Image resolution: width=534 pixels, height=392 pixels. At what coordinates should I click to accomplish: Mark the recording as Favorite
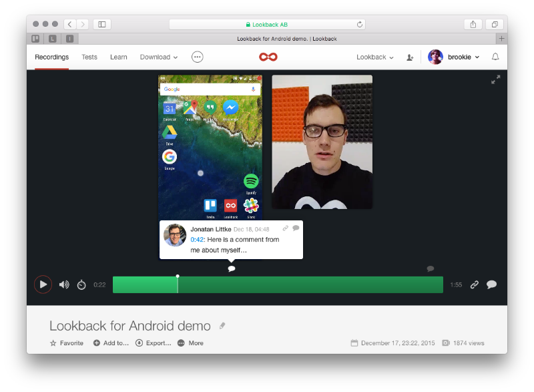pos(67,343)
